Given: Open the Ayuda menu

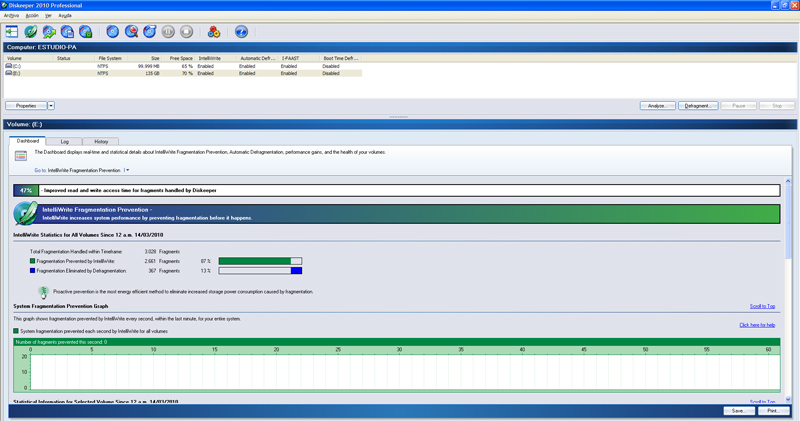Looking at the screenshot, I should [65, 16].
